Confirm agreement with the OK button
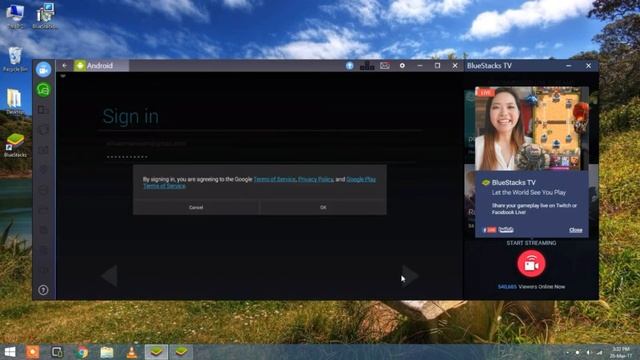This screenshot has width=640, height=360. [323, 207]
